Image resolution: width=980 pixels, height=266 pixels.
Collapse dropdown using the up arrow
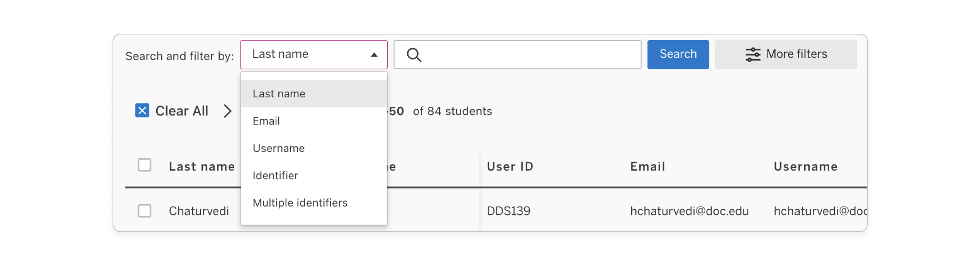coord(374,55)
